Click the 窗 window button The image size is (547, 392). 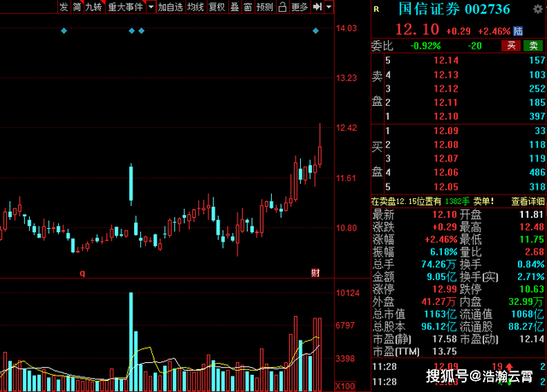248,7
